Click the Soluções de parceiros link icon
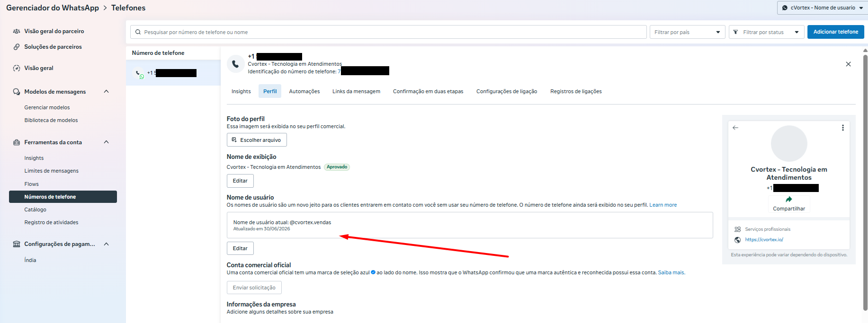Screen dimensions: 868x323 pyautogui.click(x=17, y=47)
